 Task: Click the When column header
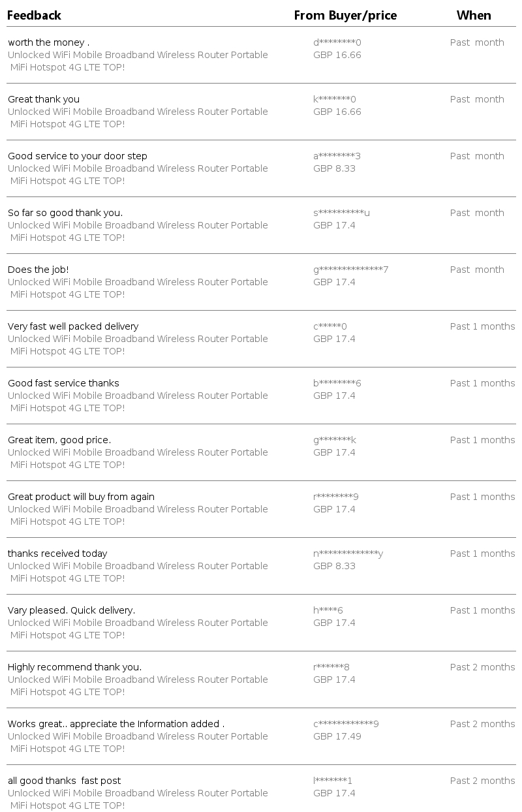(x=474, y=15)
